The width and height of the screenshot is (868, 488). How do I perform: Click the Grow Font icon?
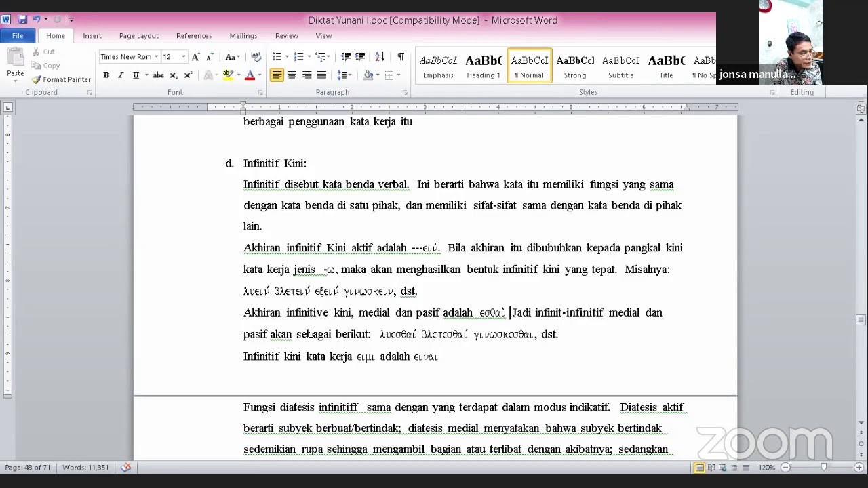pyautogui.click(x=196, y=57)
